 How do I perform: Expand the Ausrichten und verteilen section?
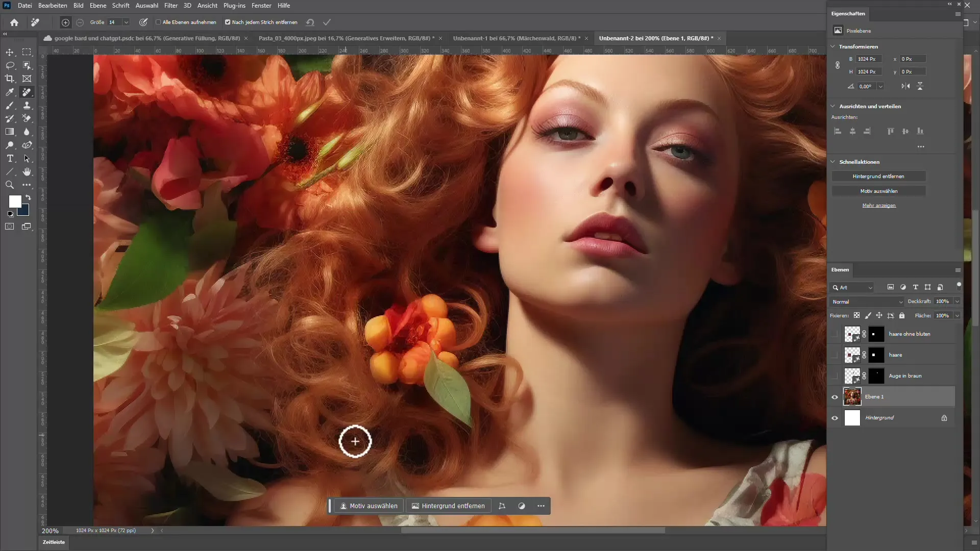click(834, 106)
